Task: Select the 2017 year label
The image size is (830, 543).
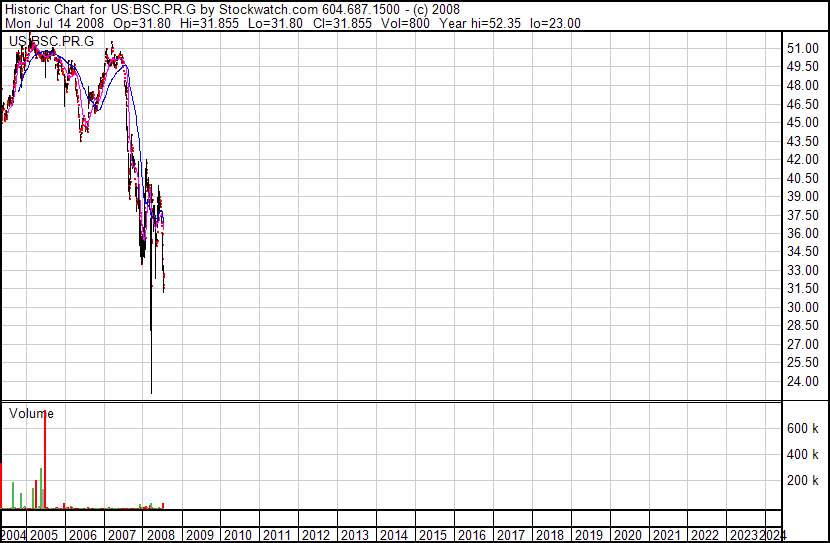Action: coord(511,535)
